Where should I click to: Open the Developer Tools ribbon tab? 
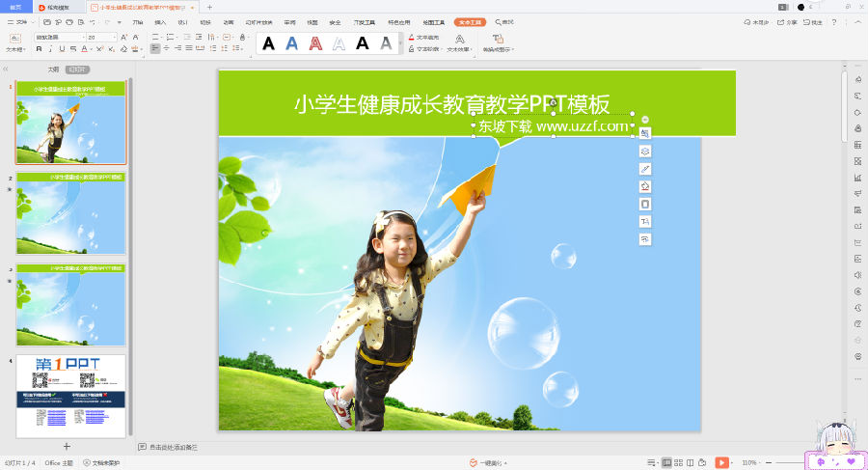(365, 22)
